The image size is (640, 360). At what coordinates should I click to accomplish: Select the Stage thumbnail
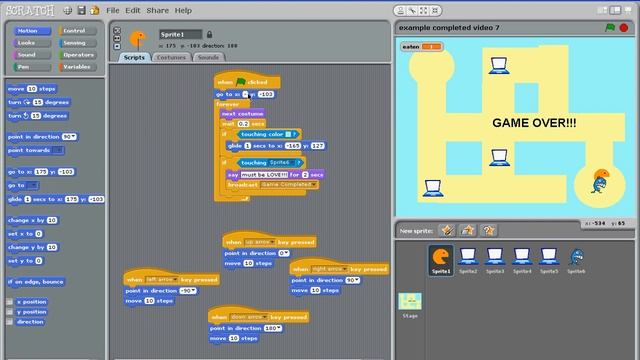click(x=410, y=305)
